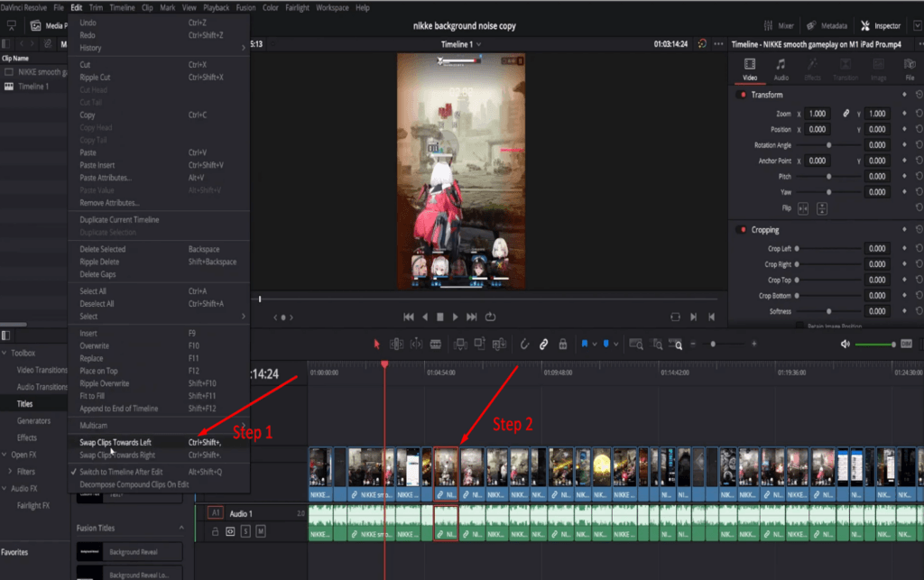The image size is (924, 580).
Task: Play the timeline forward
Action: tap(455, 317)
